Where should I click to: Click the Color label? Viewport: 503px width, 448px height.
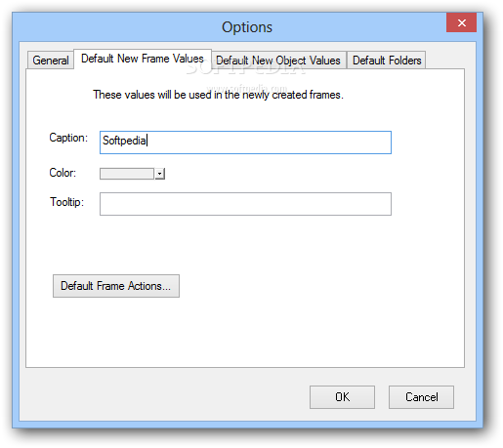[x=63, y=173]
